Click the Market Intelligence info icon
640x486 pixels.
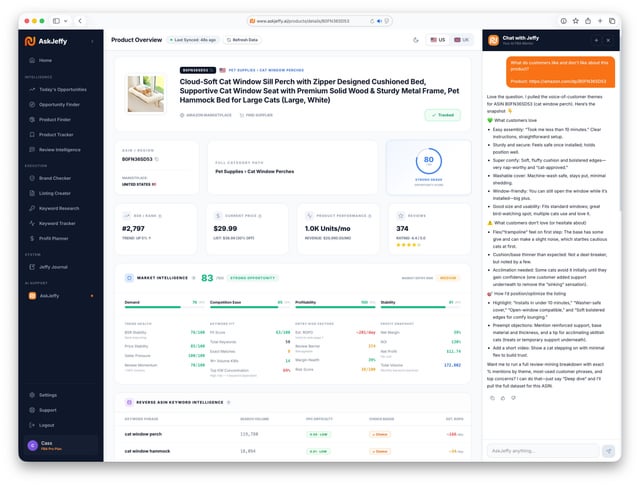pos(193,278)
